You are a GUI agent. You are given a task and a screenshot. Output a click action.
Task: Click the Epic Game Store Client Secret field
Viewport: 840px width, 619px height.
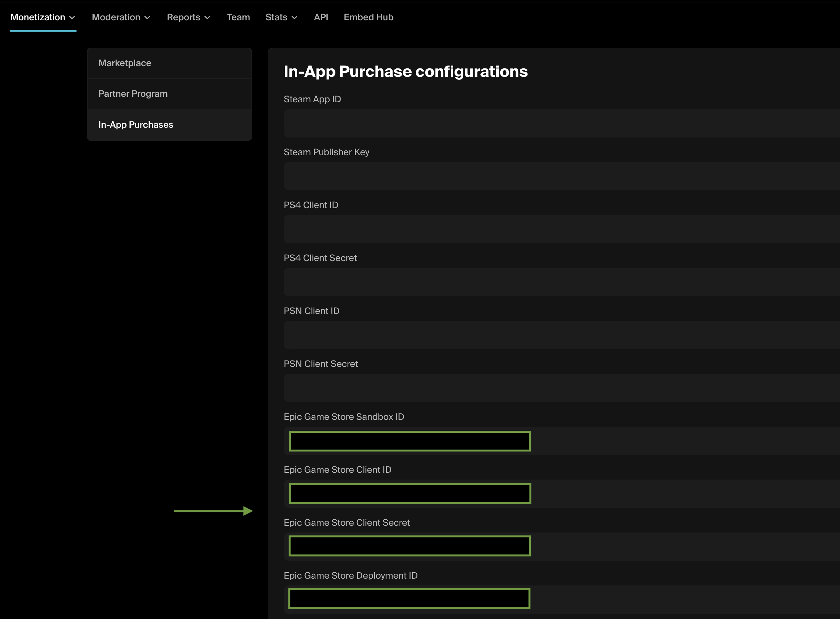pos(409,546)
